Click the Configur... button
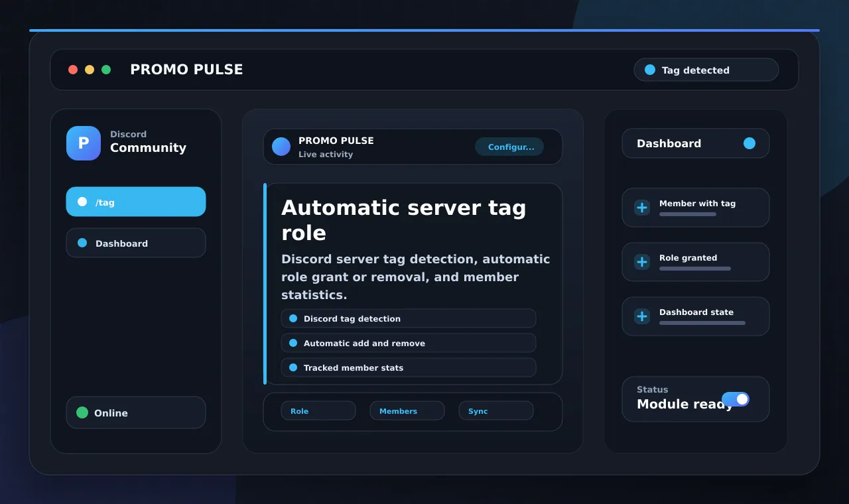Image resolution: width=849 pixels, height=504 pixels. 509,147
